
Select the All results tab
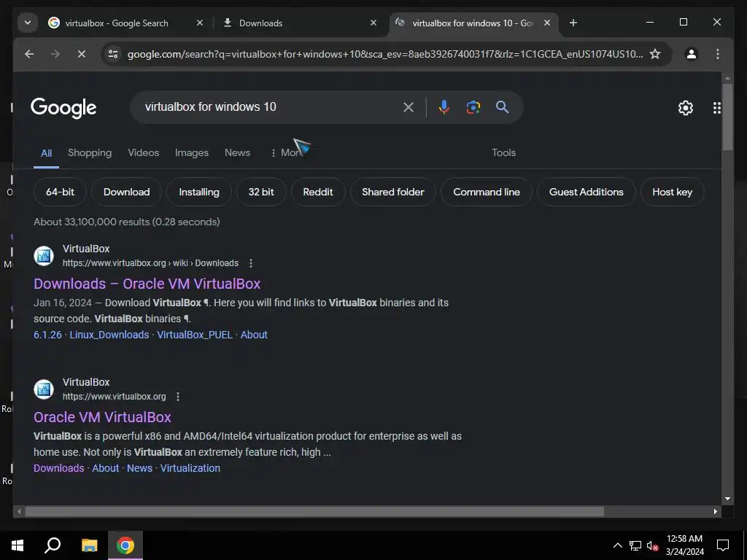46,153
